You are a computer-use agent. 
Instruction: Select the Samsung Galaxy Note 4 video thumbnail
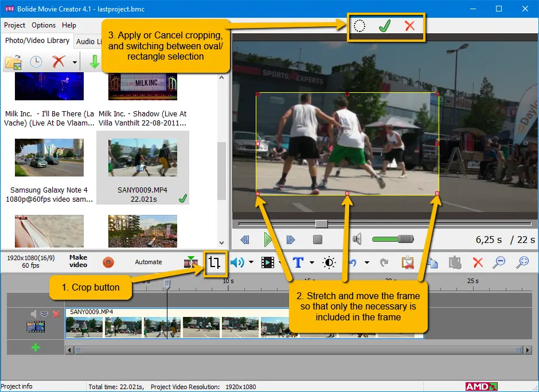pyautogui.click(x=49, y=158)
